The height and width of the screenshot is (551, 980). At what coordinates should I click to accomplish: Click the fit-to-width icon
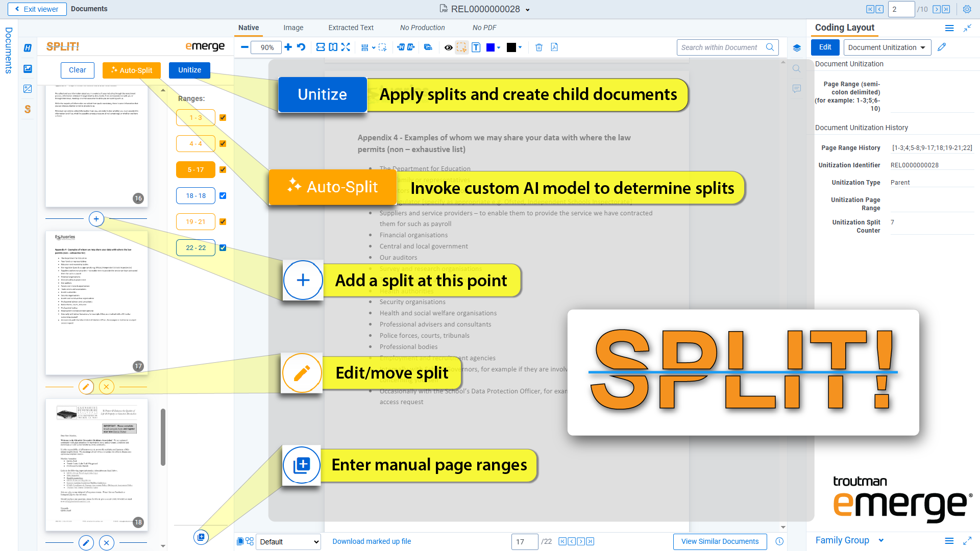pos(321,47)
